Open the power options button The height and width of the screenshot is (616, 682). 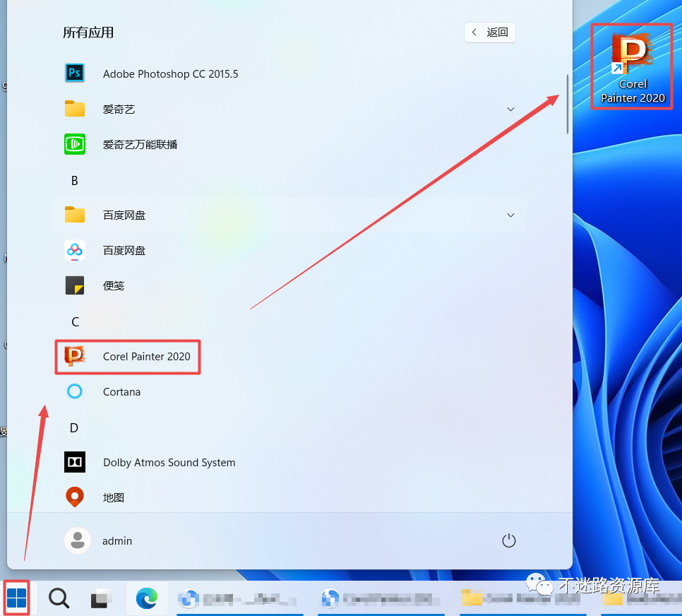tap(508, 540)
